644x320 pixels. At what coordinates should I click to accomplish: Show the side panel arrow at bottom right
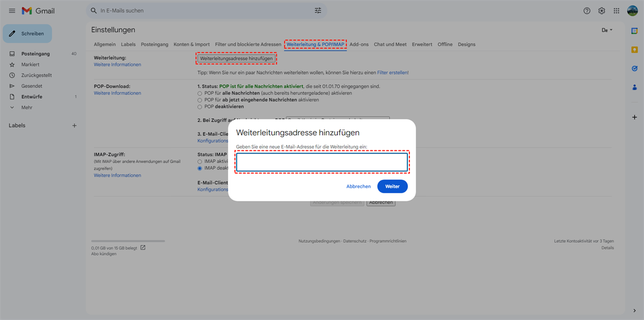[x=634, y=310]
